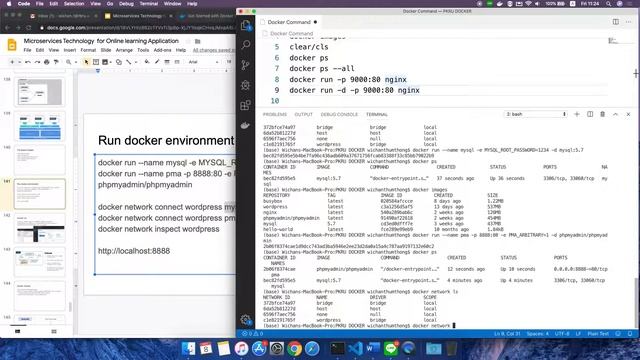Screen dimensions: 640x360
Task: Open Google Chrome from the Dock
Action: coord(294,349)
